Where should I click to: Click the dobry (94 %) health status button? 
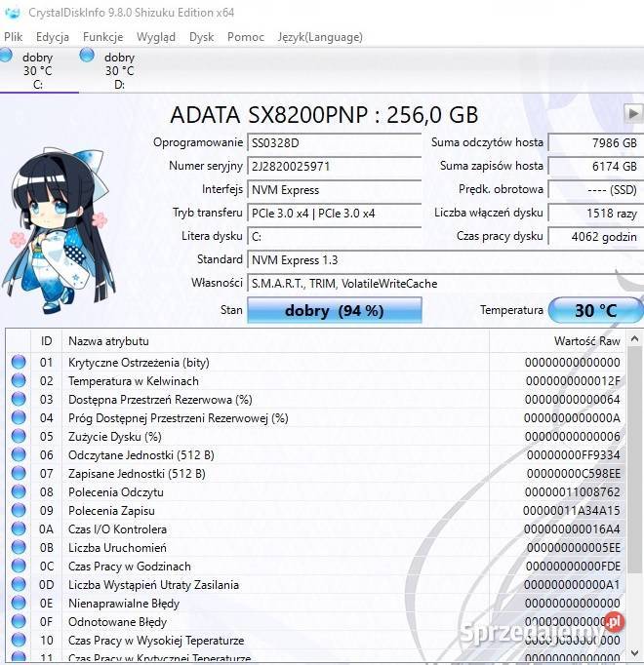(x=334, y=310)
